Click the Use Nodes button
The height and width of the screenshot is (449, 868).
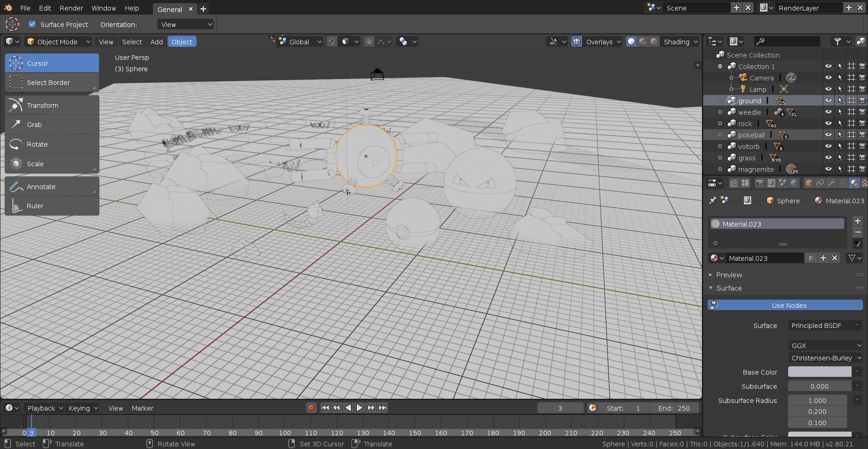click(x=785, y=305)
